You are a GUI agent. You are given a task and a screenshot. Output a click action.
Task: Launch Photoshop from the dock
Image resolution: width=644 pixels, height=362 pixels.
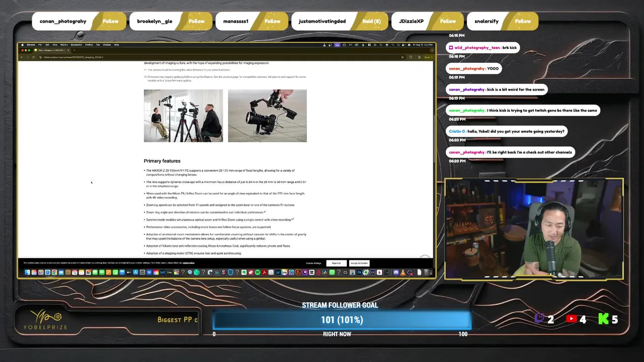click(359, 273)
